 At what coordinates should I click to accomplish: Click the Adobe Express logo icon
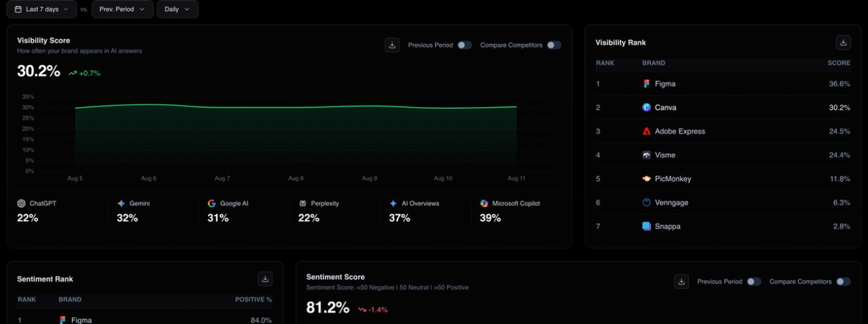pyautogui.click(x=647, y=131)
